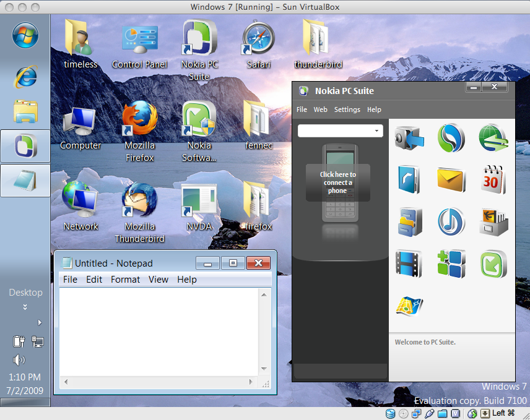The image size is (530, 420).
Task: Switch to Notepad taskbar button
Action: point(25,180)
